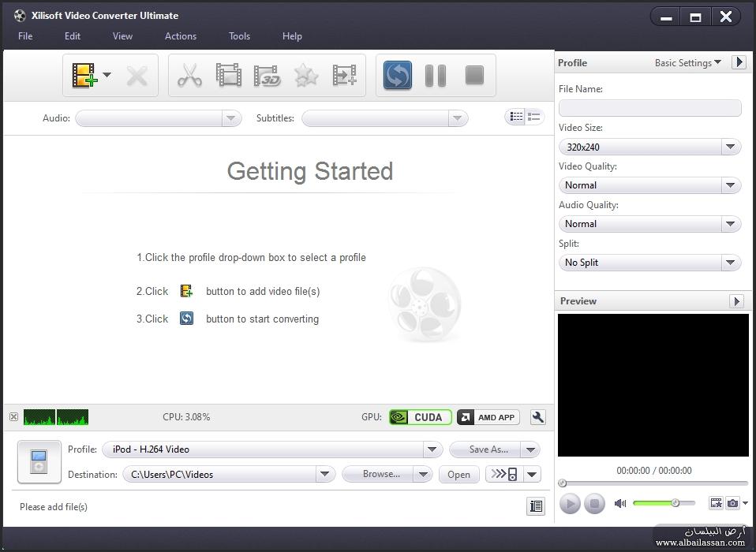The width and height of the screenshot is (756, 552).
Task: Open the snapshot dropdown arrow
Action: (745, 503)
